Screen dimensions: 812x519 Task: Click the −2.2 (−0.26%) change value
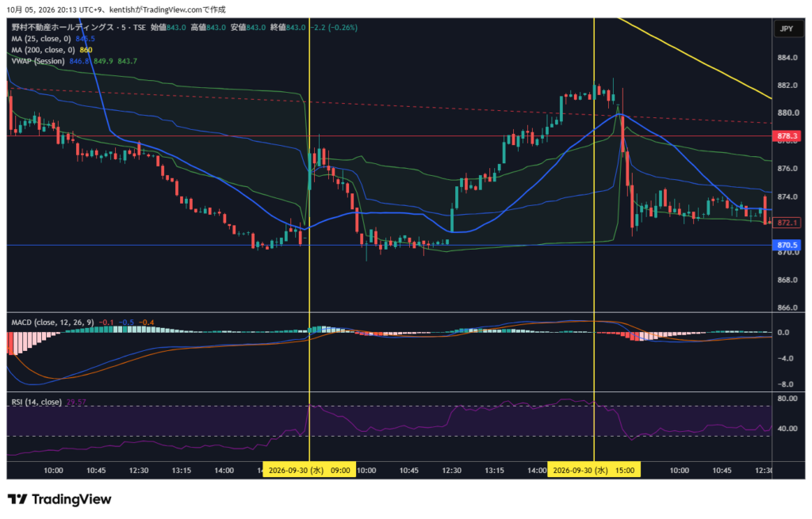334,28
